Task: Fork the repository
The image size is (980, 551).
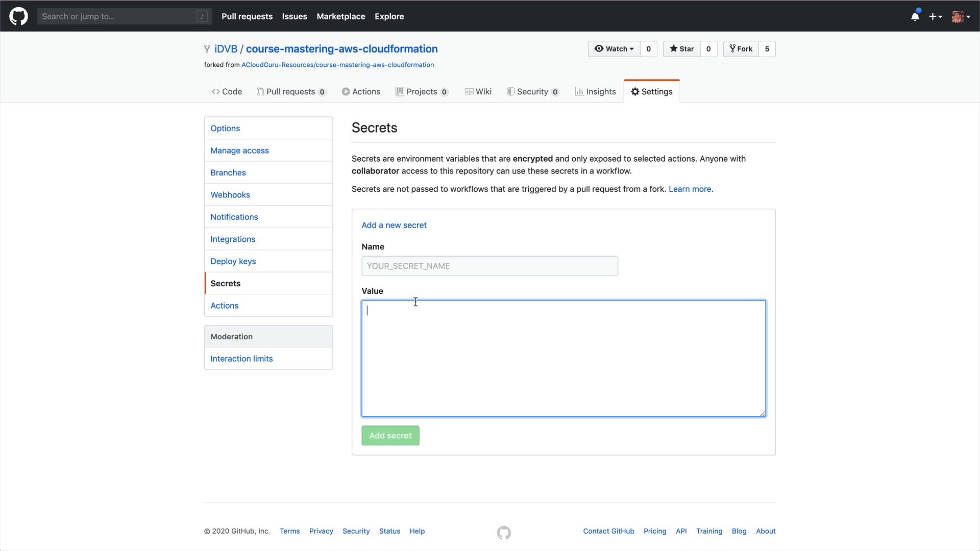Action: pos(741,49)
